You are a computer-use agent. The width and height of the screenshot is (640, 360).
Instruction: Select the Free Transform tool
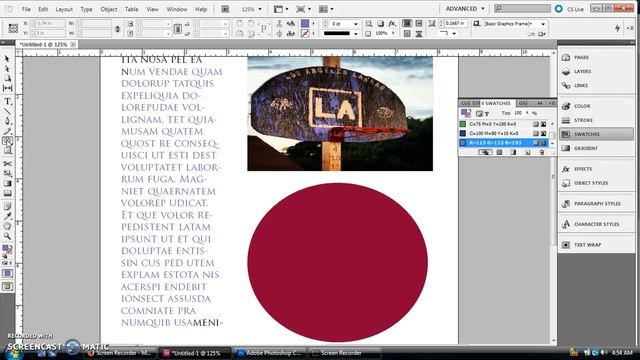[x=7, y=173]
